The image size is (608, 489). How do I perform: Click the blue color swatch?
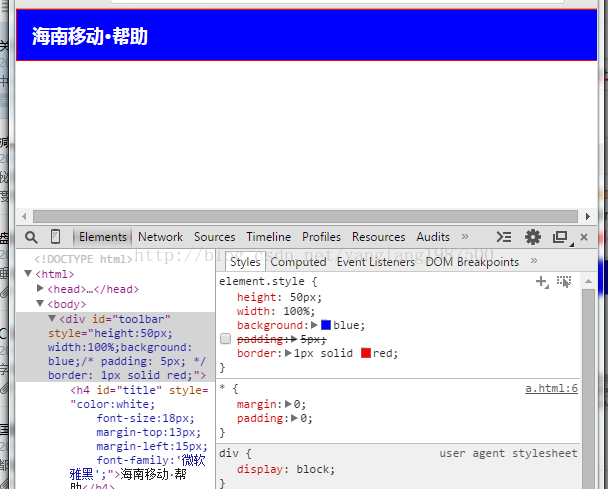326,325
